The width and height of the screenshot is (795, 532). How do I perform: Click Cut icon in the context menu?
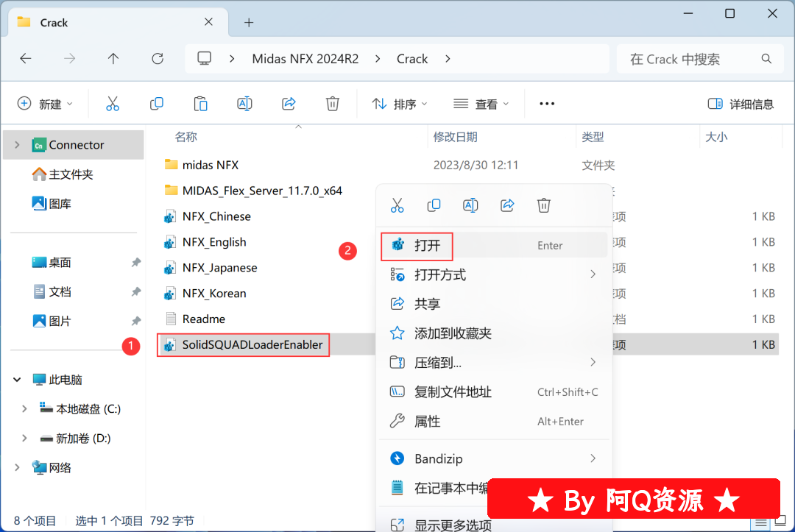(x=397, y=206)
